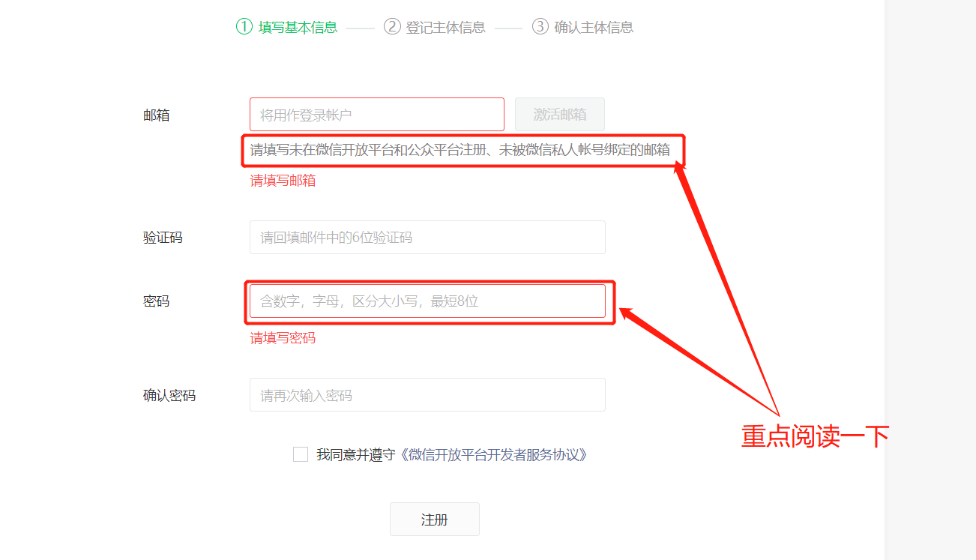Focus the 验证码 six-digit code field
The width and height of the screenshot is (976, 560).
(x=427, y=238)
